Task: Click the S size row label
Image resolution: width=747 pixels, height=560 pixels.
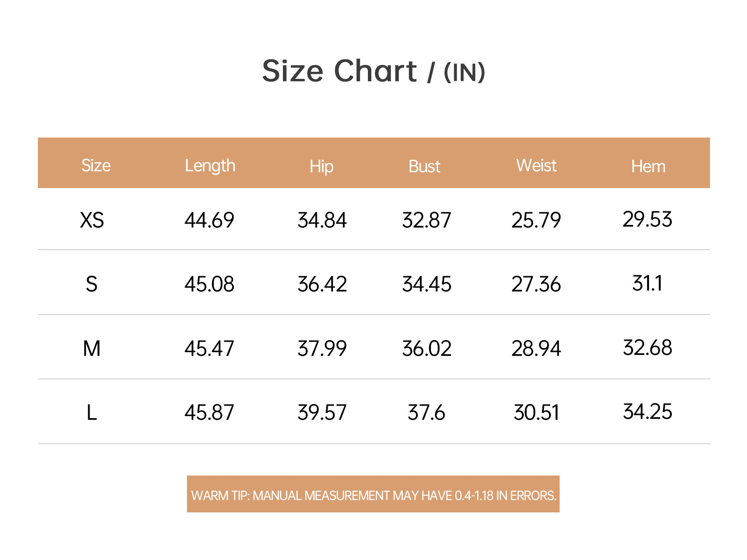Action: pyautogui.click(x=92, y=284)
